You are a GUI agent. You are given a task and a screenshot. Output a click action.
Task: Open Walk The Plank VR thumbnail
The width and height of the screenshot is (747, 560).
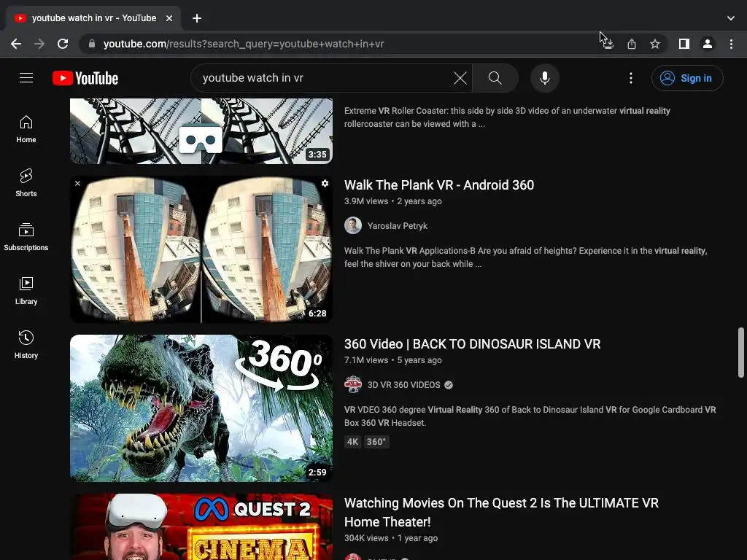(x=201, y=249)
